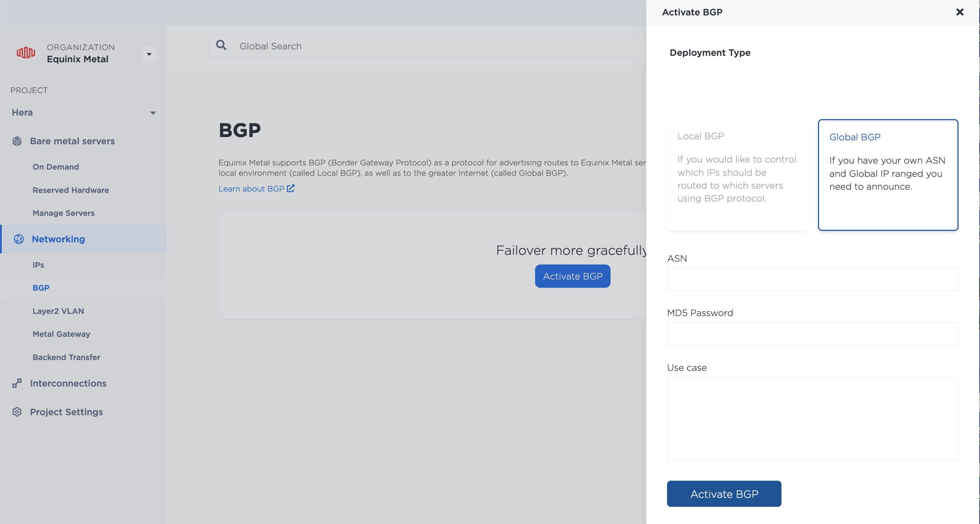980x524 pixels.
Task: Open the Interconnections section
Action: [x=68, y=383]
